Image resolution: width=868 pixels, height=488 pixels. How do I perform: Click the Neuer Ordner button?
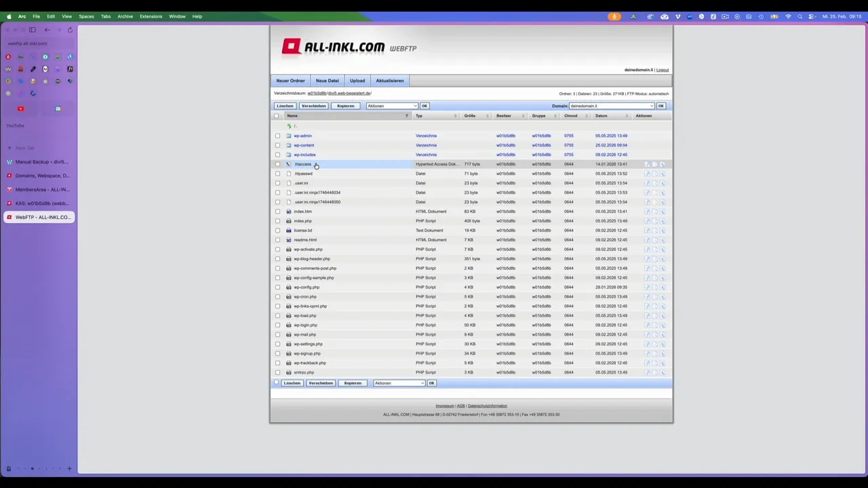pyautogui.click(x=290, y=80)
